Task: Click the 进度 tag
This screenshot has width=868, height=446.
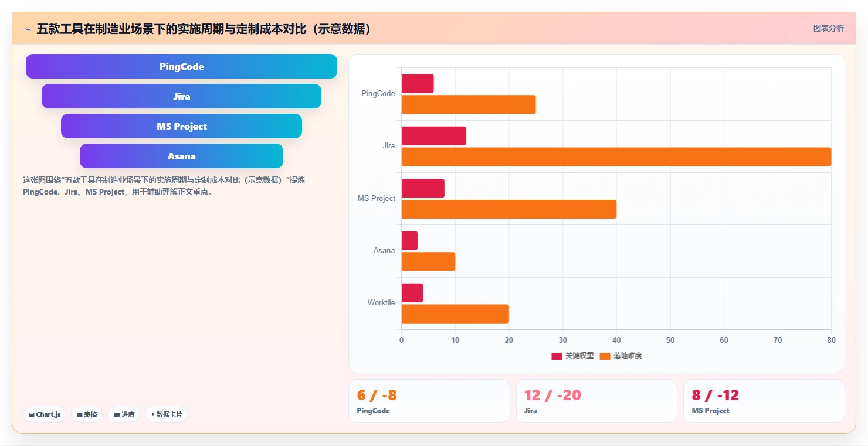Action: pos(124,414)
